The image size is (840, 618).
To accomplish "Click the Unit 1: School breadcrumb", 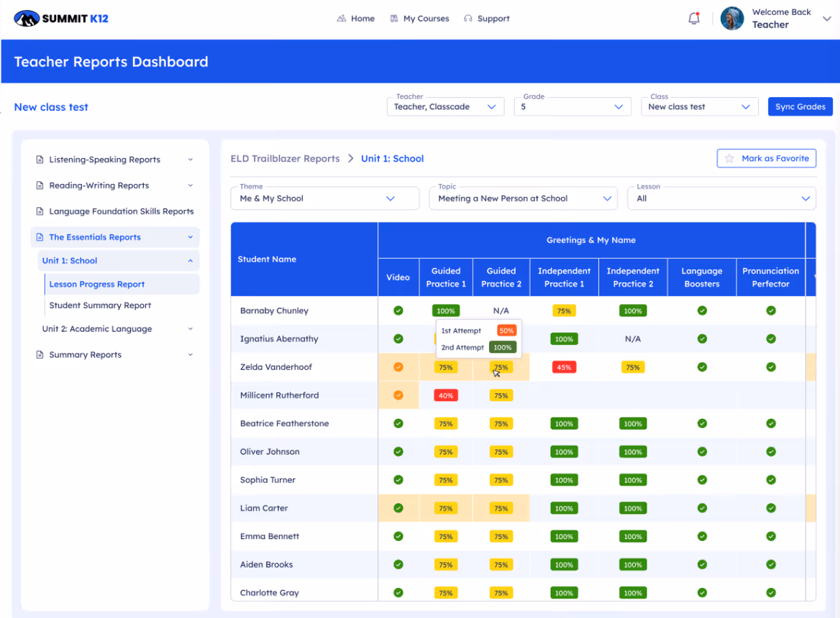I will [x=392, y=158].
